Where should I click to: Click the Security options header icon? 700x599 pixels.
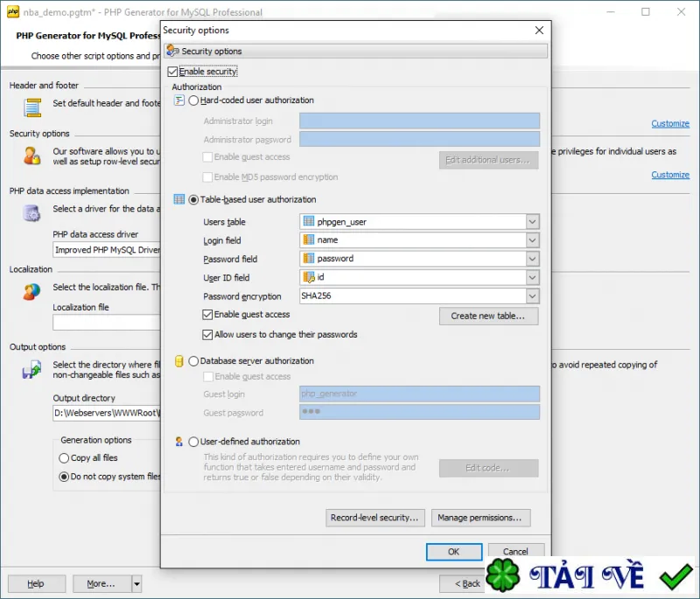click(172, 52)
